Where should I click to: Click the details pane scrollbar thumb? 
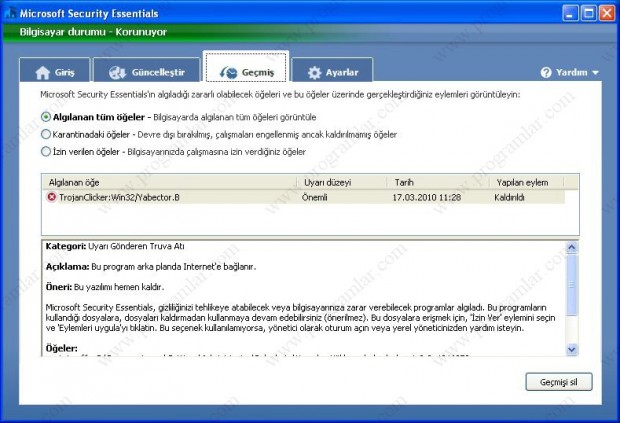click(572, 285)
